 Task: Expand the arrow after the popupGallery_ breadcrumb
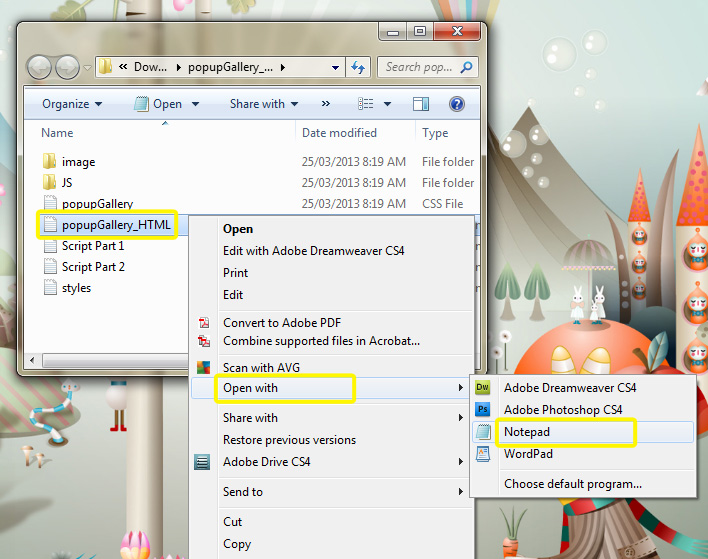pyautogui.click(x=283, y=67)
